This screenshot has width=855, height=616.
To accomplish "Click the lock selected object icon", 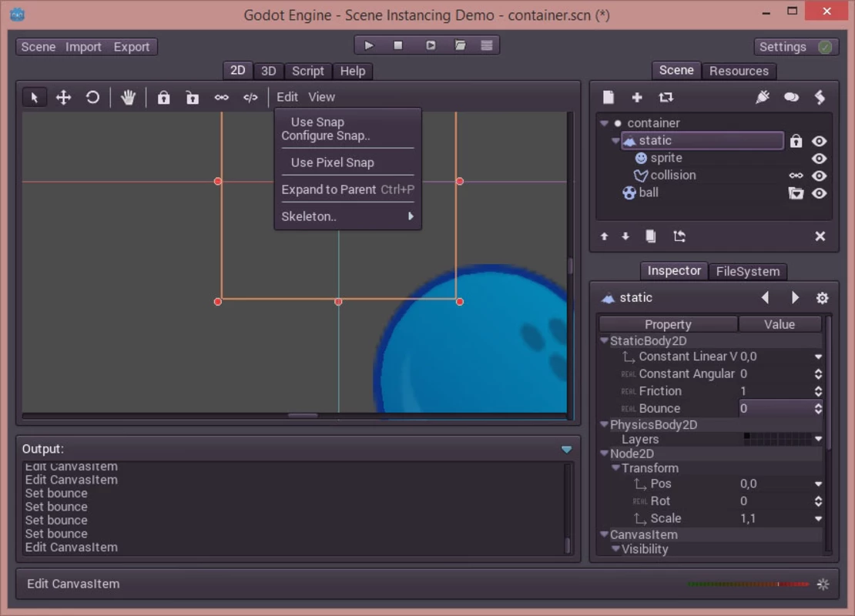I will coord(163,97).
